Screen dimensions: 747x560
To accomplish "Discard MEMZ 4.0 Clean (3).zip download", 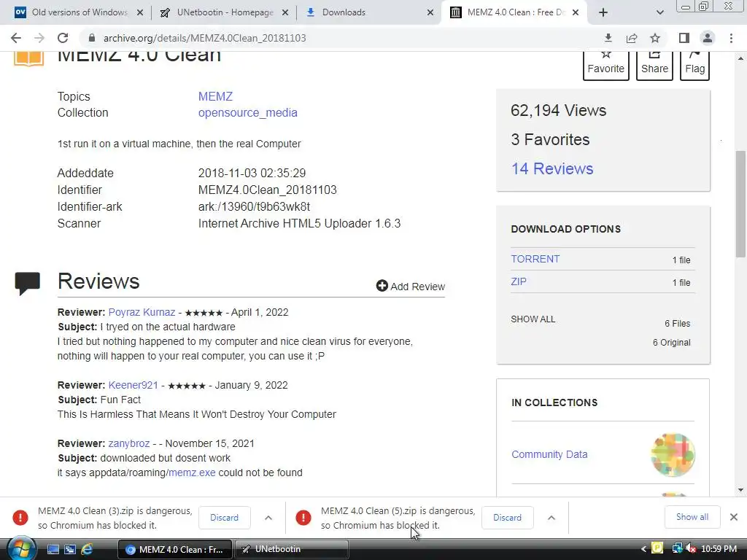I will pyautogui.click(x=224, y=518).
